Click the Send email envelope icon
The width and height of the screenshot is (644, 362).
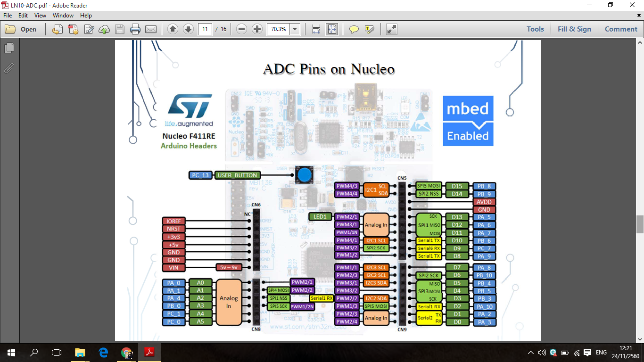tap(151, 29)
